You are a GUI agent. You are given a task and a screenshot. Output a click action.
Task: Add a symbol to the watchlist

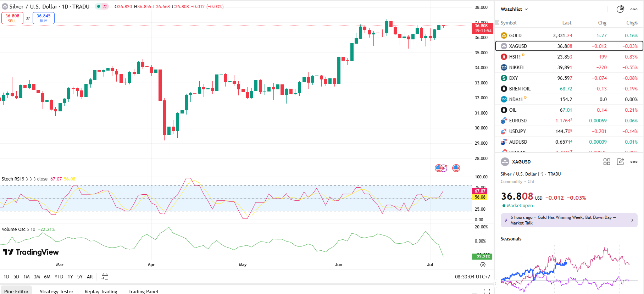coord(607,9)
